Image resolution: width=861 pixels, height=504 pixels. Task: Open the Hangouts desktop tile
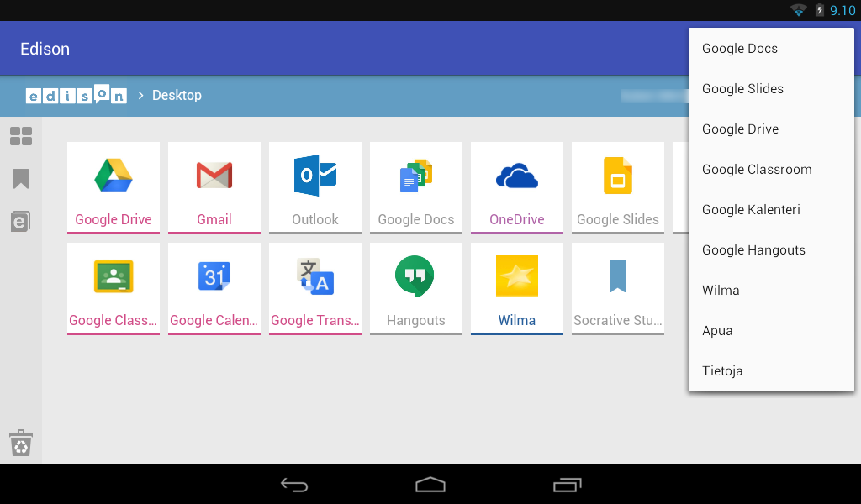coord(416,288)
